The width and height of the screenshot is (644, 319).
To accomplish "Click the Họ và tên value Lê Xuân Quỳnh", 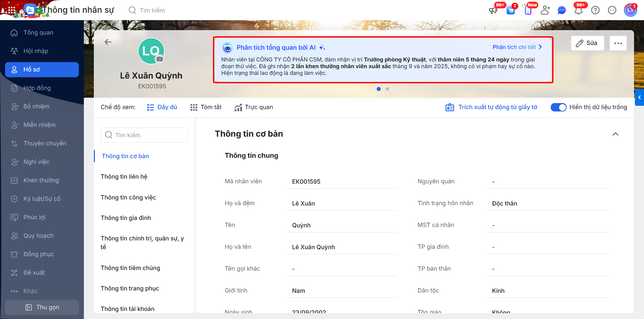I will 313,247.
